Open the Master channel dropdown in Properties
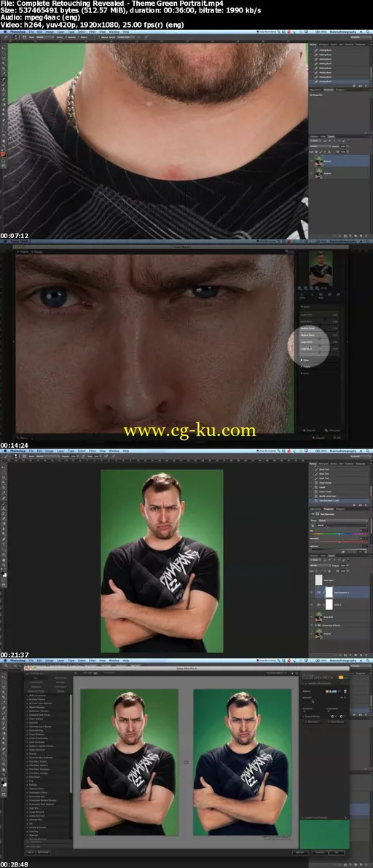373x868 pixels. coord(342,525)
